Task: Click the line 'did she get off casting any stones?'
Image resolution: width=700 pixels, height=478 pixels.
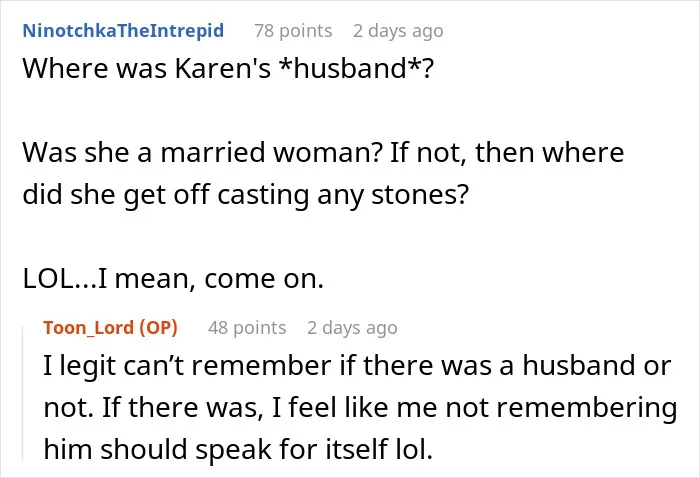Action: pos(246,195)
